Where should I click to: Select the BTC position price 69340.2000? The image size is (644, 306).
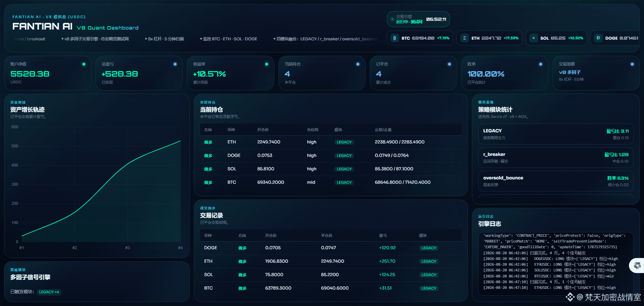[271, 182]
